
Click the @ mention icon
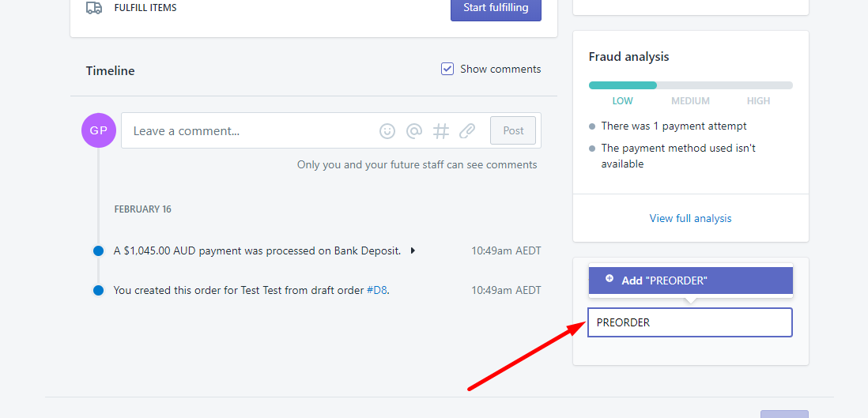coord(414,130)
